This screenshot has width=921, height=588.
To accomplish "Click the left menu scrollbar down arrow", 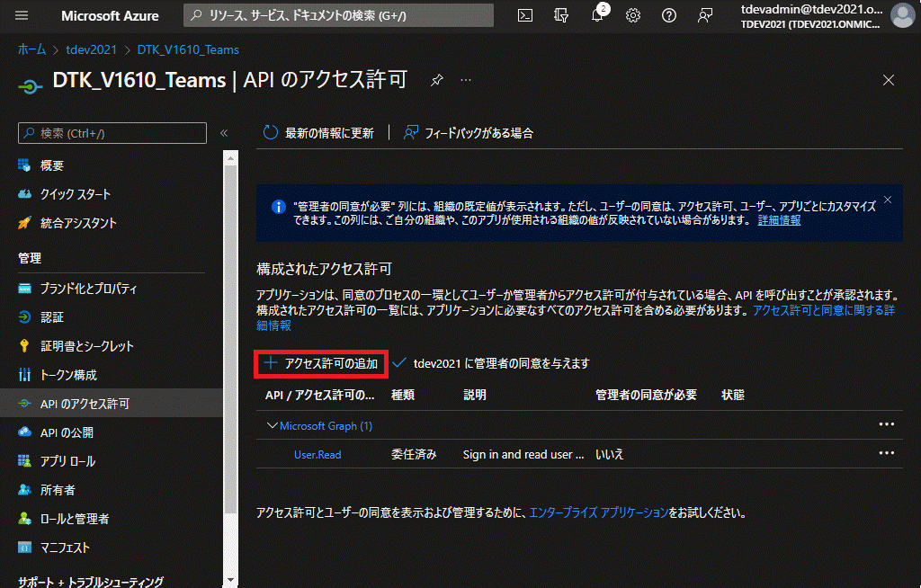I will (x=231, y=581).
